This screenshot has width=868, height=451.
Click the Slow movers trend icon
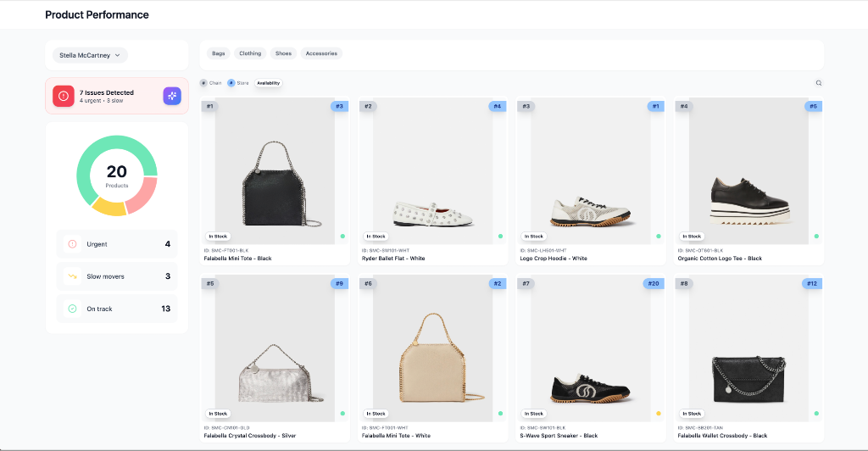[72, 276]
